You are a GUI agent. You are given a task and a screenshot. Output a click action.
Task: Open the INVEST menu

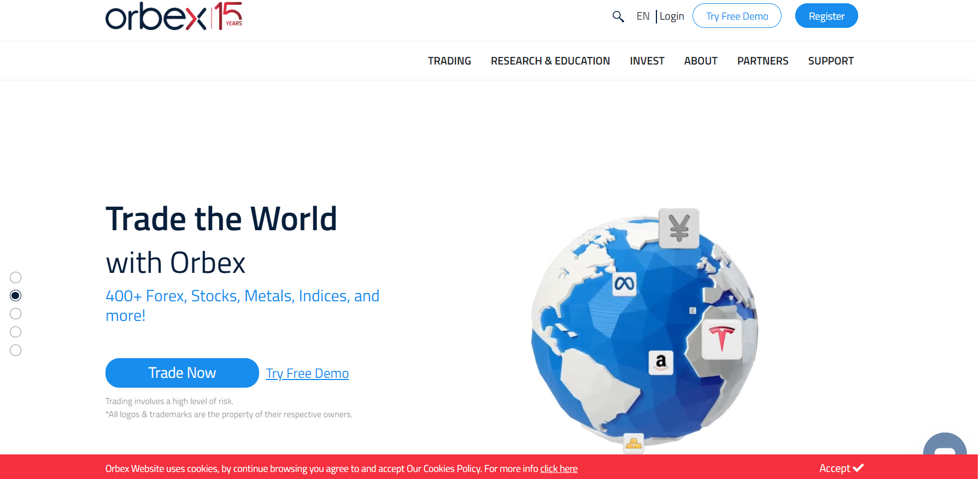click(x=647, y=61)
